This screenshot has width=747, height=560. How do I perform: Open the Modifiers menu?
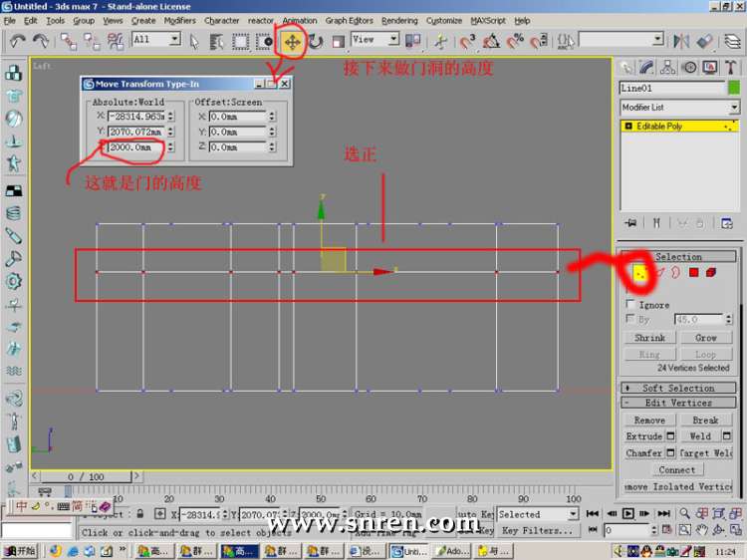coord(179,20)
